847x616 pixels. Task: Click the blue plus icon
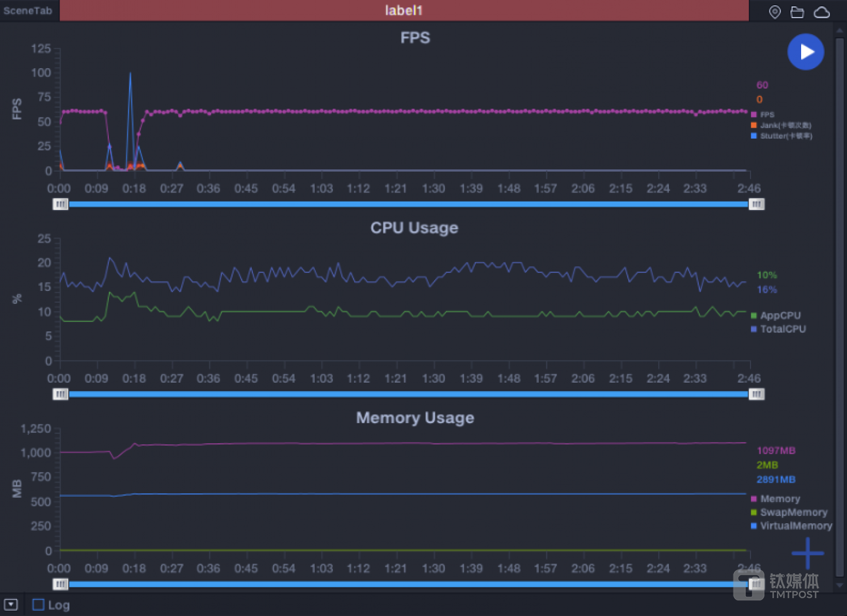coord(808,553)
